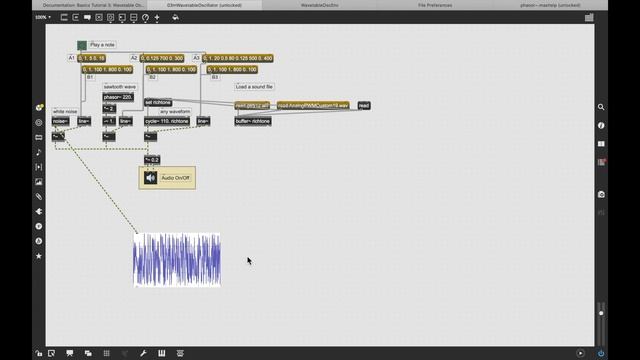Open the Max console icon in right sidebar
The image size is (640, 360).
pyautogui.click(x=601, y=162)
